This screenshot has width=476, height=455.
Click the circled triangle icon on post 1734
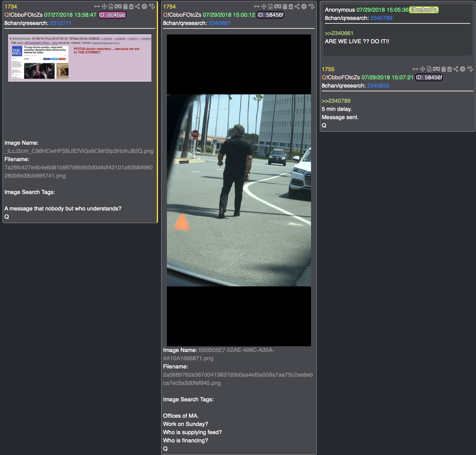coord(144,6)
